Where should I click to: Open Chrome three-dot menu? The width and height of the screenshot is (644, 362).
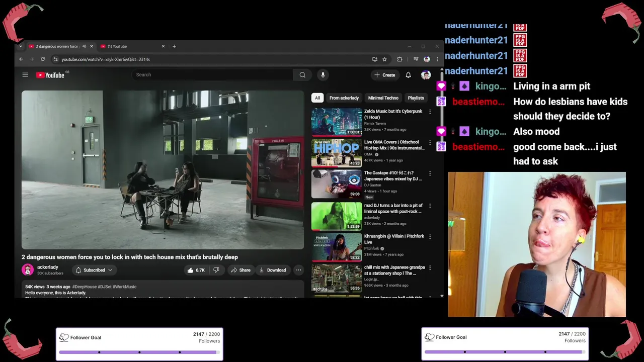437,59
